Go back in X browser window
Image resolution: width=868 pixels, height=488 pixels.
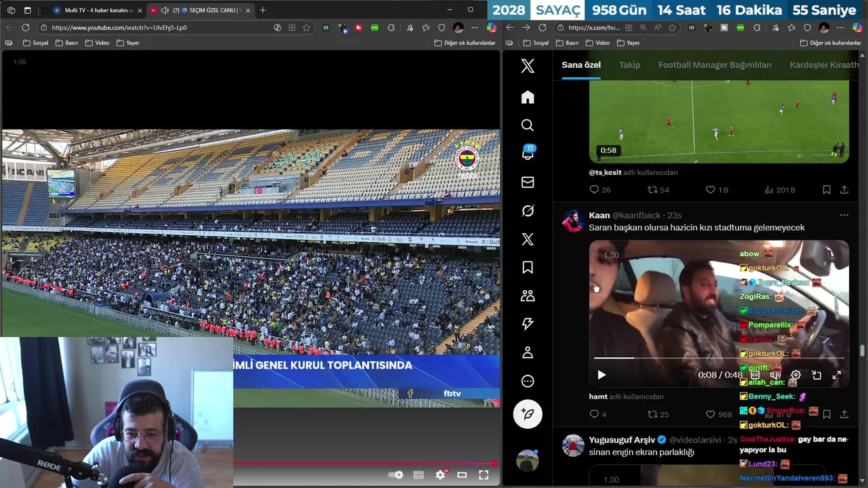pos(510,28)
